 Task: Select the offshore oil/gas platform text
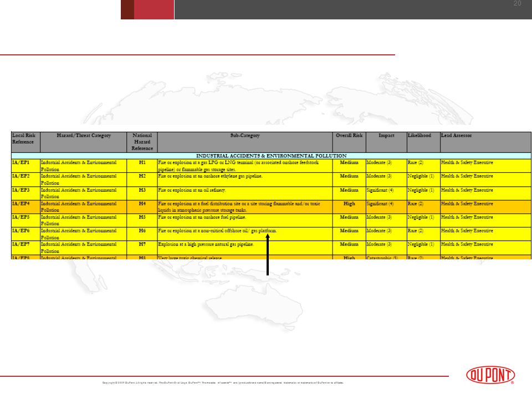click(217, 231)
